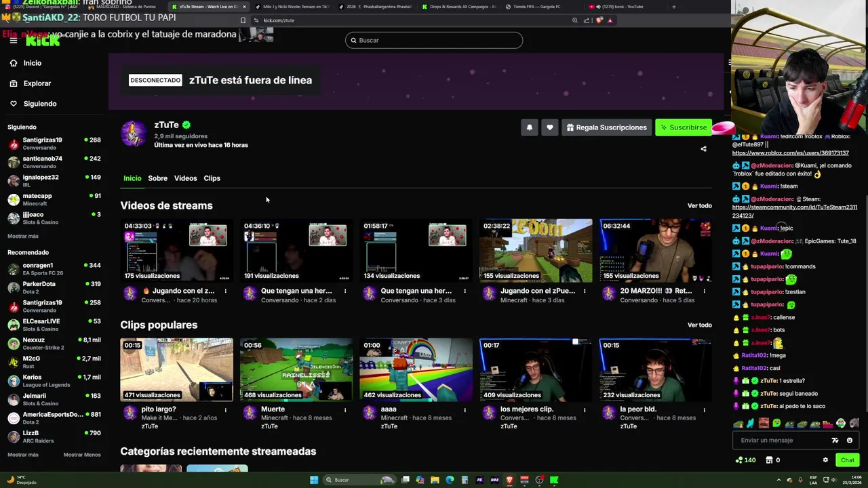Expand Mostrar más under Siguiendo list
868x488 pixels.
pos(23,236)
